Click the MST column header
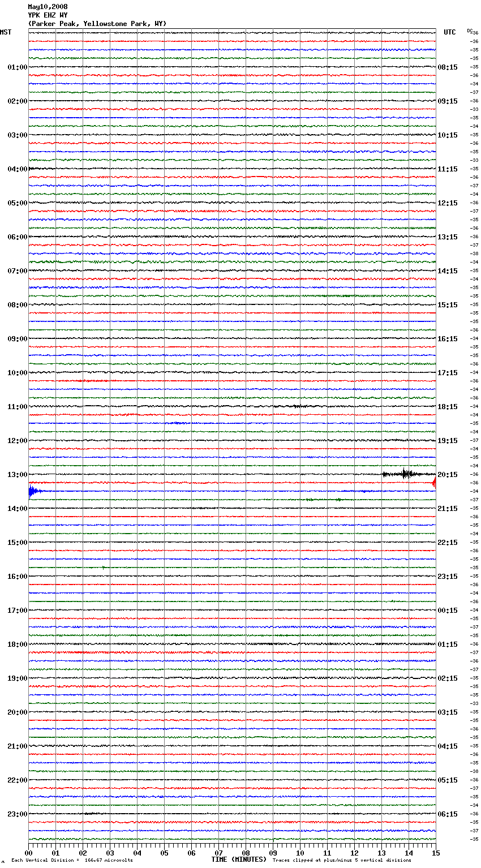 (6, 32)
